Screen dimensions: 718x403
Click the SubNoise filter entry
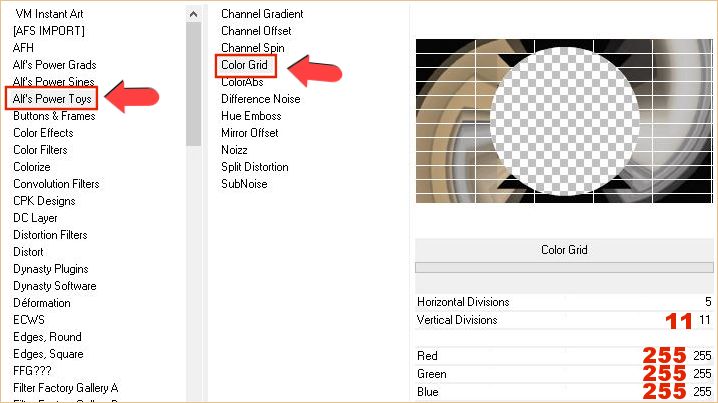tap(244, 184)
